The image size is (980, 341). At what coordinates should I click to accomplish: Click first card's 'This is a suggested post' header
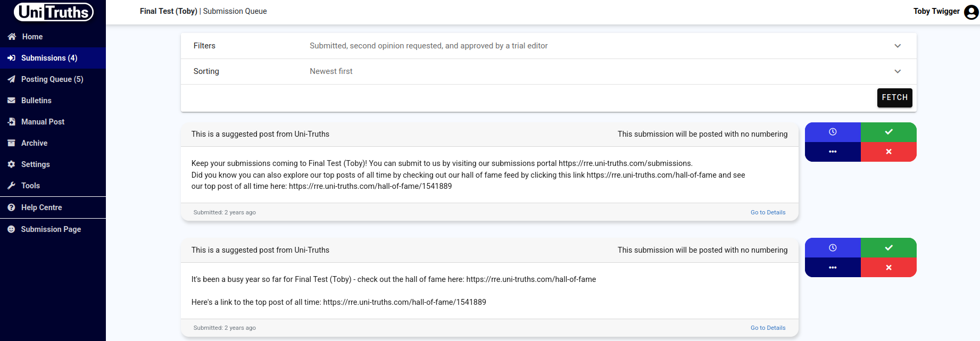260,134
